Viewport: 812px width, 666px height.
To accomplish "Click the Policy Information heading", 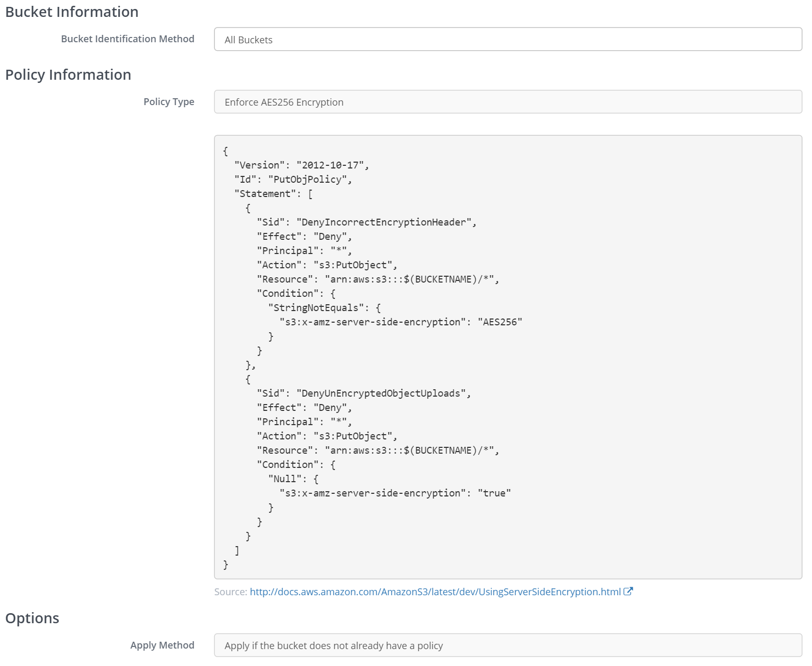I will (68, 75).
